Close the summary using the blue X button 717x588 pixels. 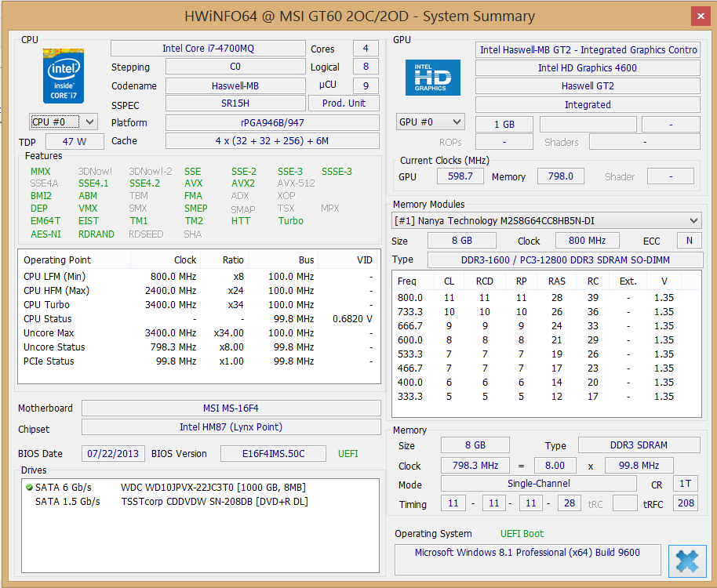click(x=687, y=561)
